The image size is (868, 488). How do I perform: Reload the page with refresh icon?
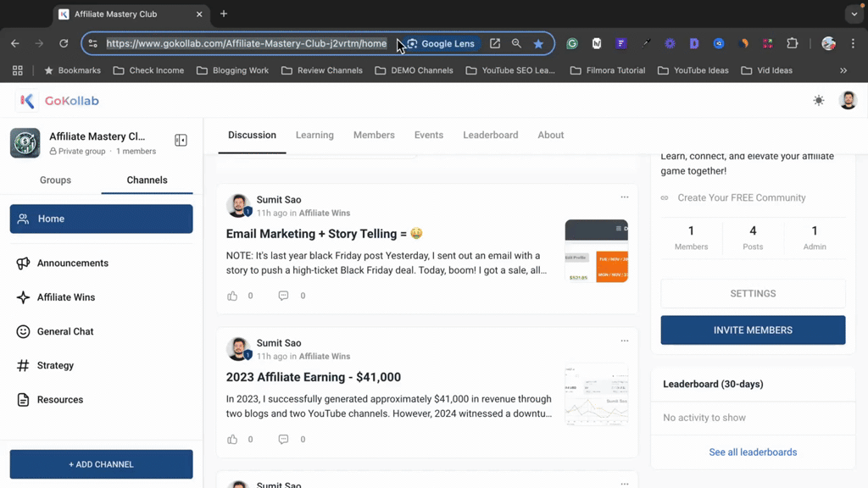click(64, 43)
